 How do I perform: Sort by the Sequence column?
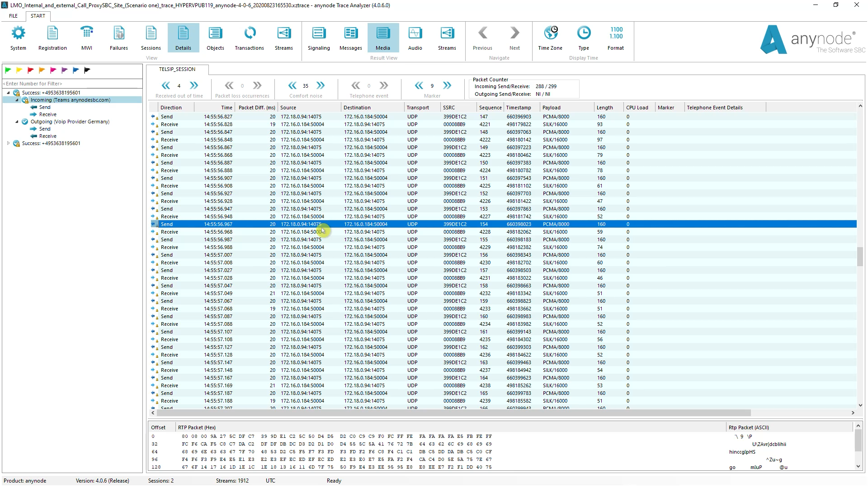[x=491, y=108]
